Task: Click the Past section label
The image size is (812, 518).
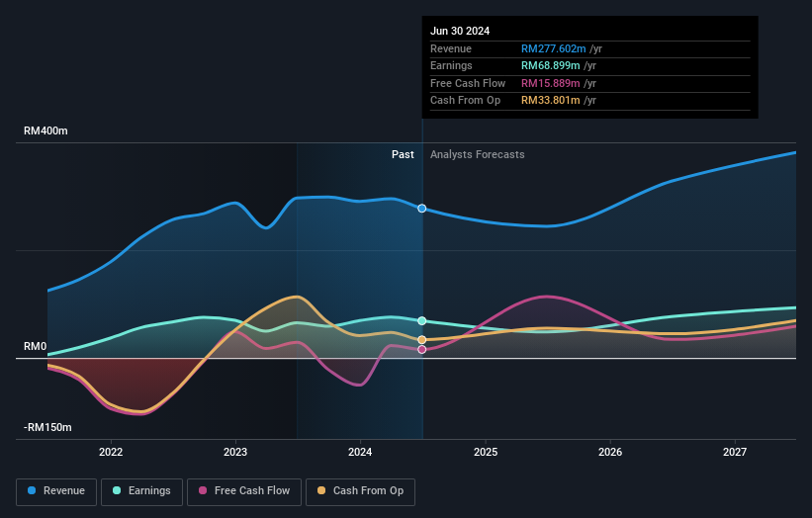Action: pyautogui.click(x=403, y=155)
